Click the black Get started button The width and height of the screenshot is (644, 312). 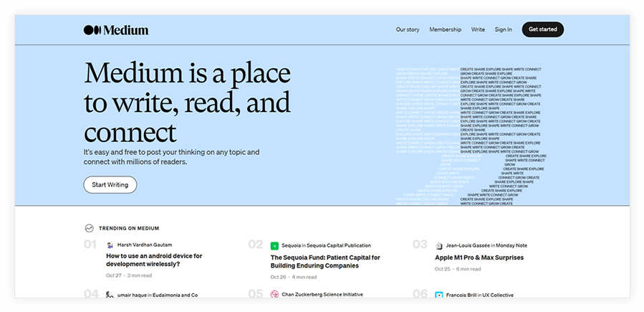(x=542, y=29)
